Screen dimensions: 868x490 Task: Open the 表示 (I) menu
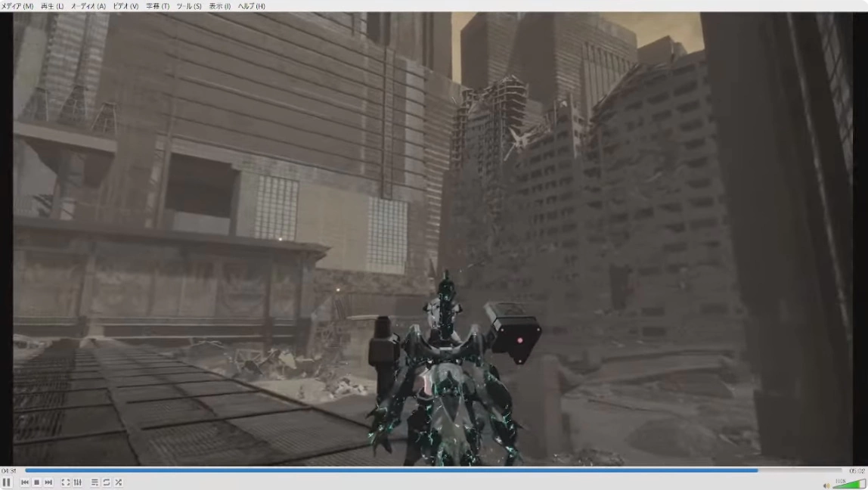[x=220, y=6]
